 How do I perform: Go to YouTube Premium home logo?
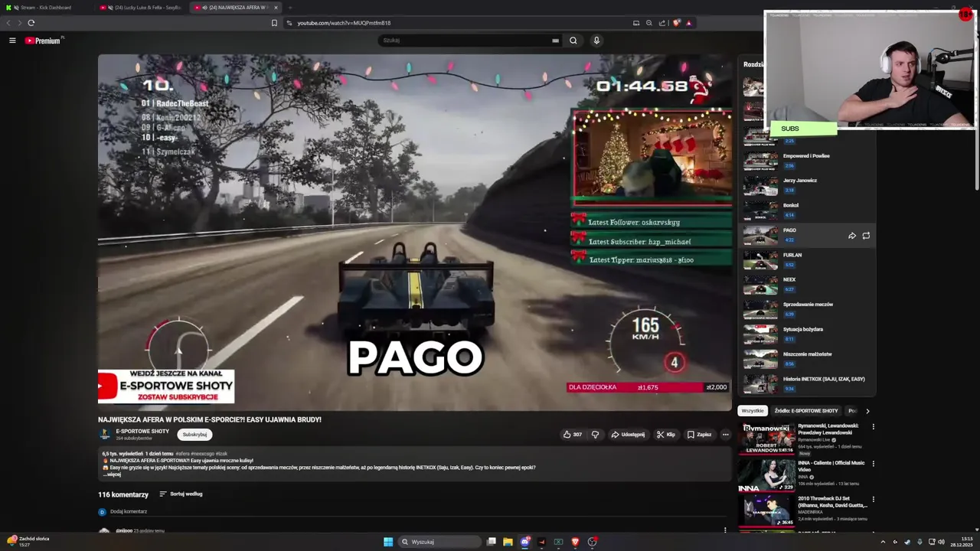click(43, 41)
